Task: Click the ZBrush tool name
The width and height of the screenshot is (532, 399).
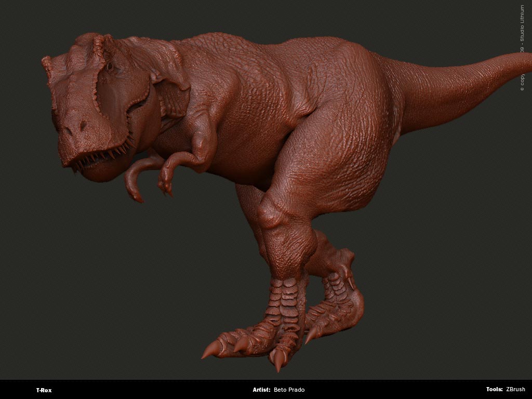Action: [x=516, y=390]
